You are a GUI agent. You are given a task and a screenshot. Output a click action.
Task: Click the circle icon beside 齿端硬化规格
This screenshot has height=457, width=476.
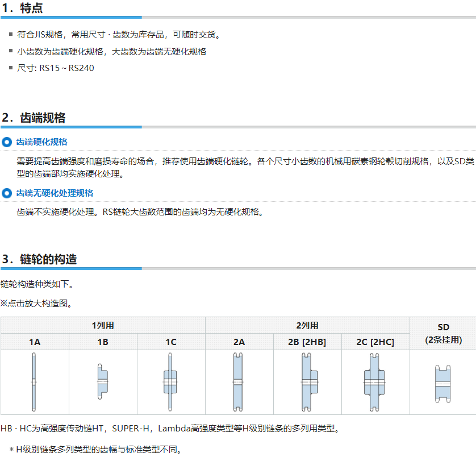pyautogui.click(x=7, y=142)
